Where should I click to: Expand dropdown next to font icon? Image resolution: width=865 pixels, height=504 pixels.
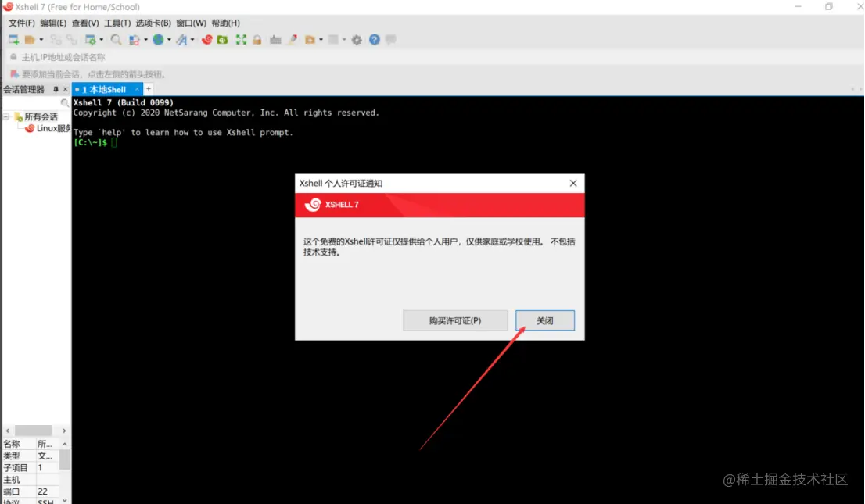pos(192,40)
